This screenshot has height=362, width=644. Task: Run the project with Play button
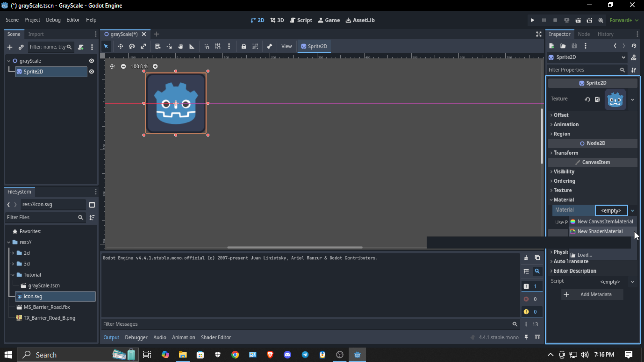click(x=532, y=20)
